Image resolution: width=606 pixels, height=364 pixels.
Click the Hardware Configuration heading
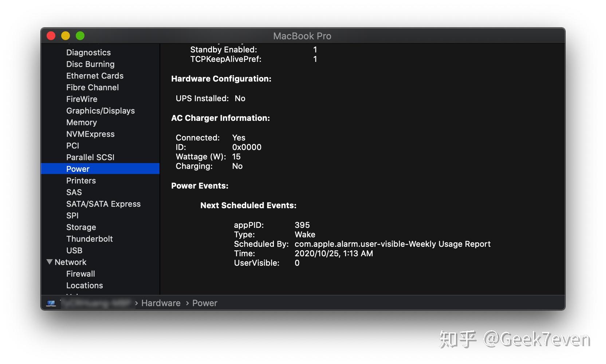point(221,79)
